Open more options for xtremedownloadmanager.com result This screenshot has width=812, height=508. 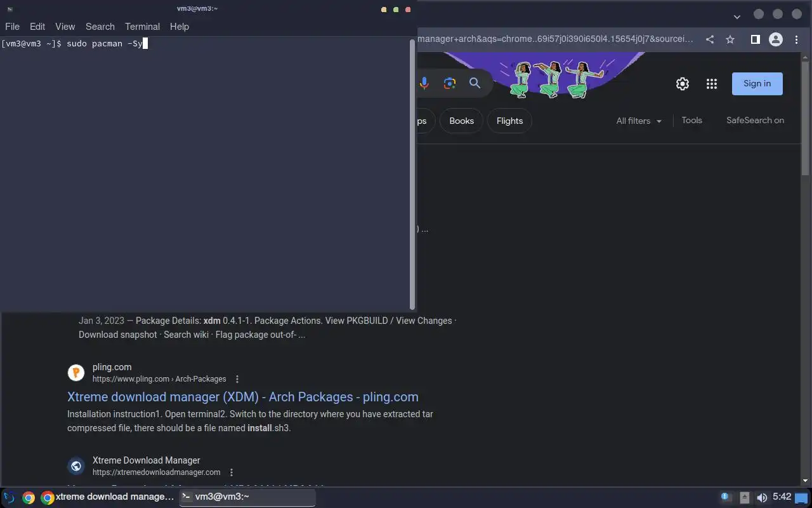tap(232, 472)
